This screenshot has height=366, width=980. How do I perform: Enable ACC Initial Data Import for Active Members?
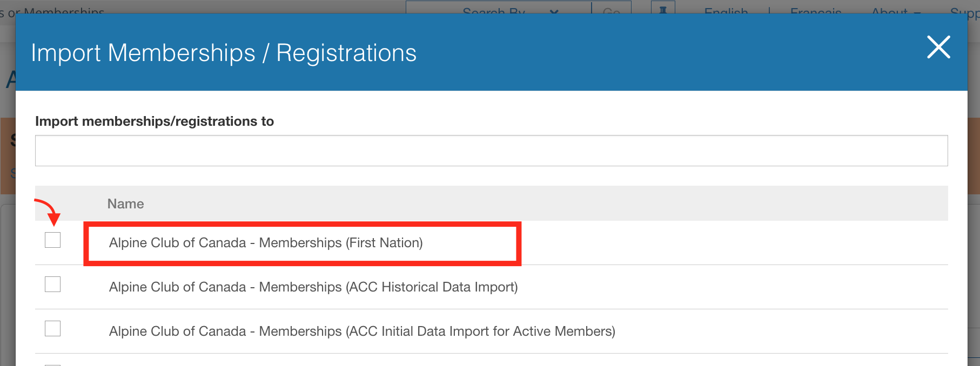tap(52, 328)
